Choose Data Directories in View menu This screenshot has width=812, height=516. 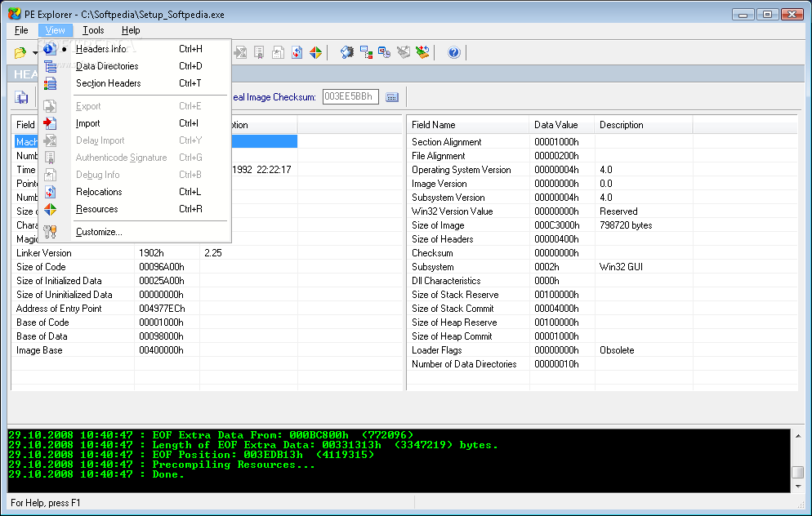pyautogui.click(x=135, y=66)
